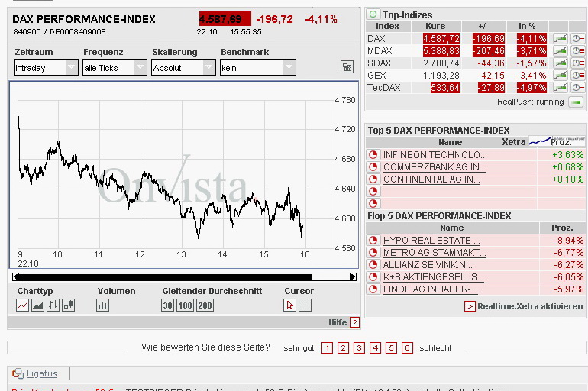Screen dimensions: 588x391
Task: Click the red icon beside Linde AG Inhaber
Action: (373, 289)
